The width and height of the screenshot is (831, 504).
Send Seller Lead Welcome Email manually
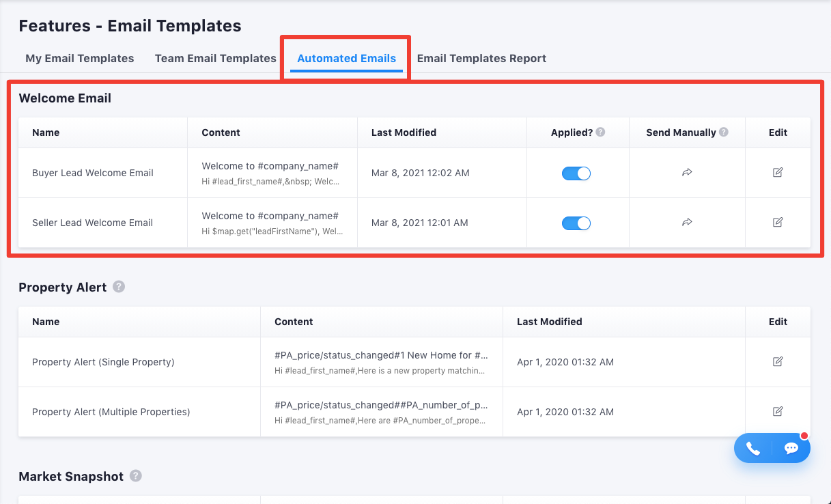pyautogui.click(x=687, y=223)
